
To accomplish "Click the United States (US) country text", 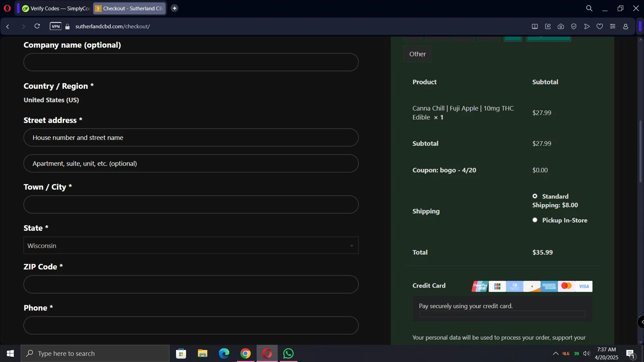I will 51,100.
